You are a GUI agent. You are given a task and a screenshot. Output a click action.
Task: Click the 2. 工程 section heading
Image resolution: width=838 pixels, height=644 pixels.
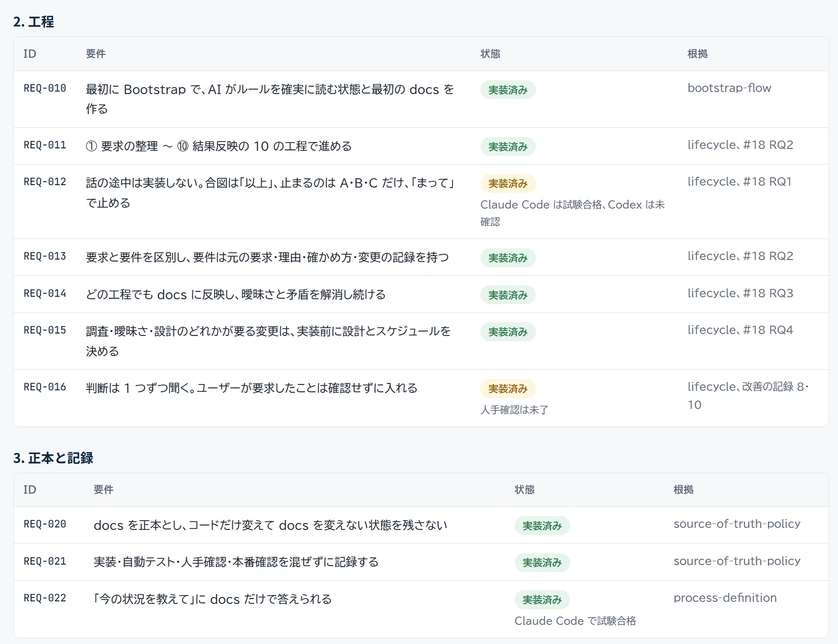pyautogui.click(x=34, y=22)
